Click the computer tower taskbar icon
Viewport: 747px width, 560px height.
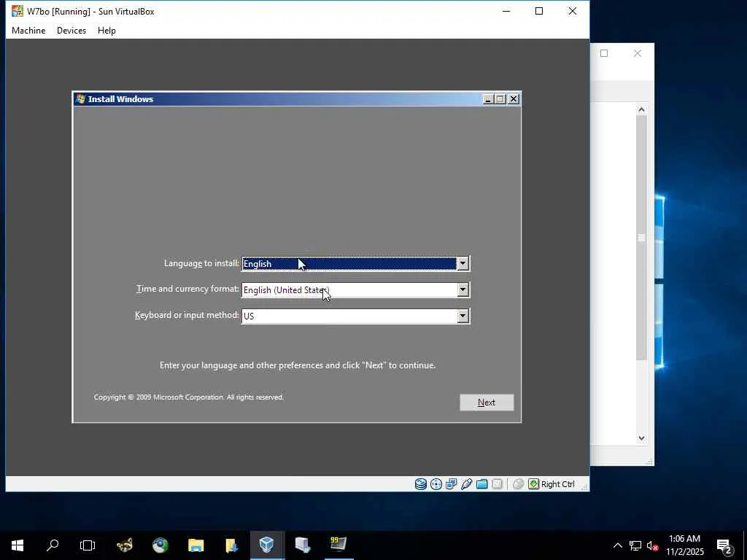click(303, 545)
